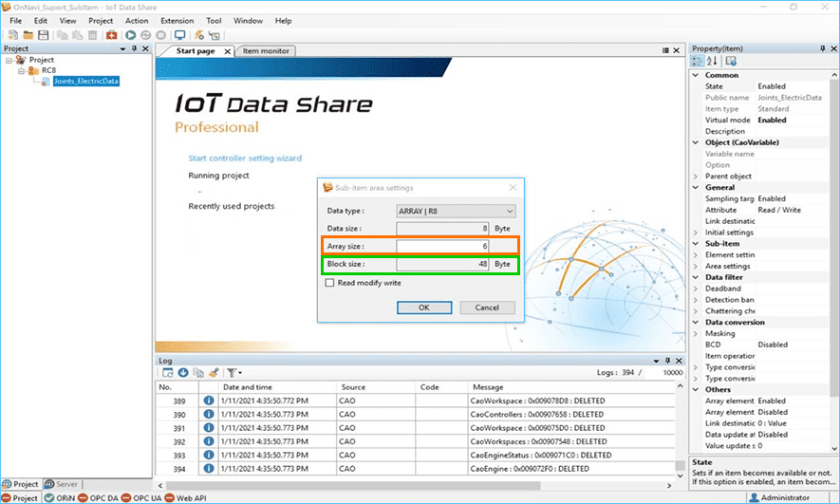The width and height of the screenshot is (840, 504).
Task: Expand the Parent object property
Action: coord(696,177)
